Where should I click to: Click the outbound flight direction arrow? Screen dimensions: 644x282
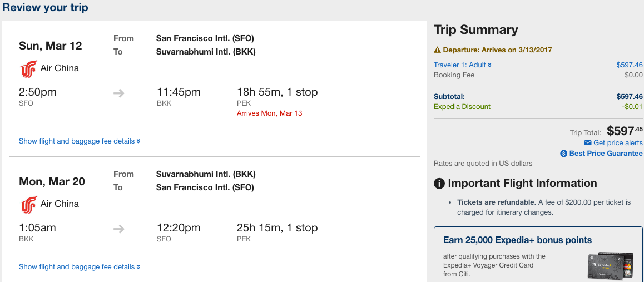tap(119, 93)
